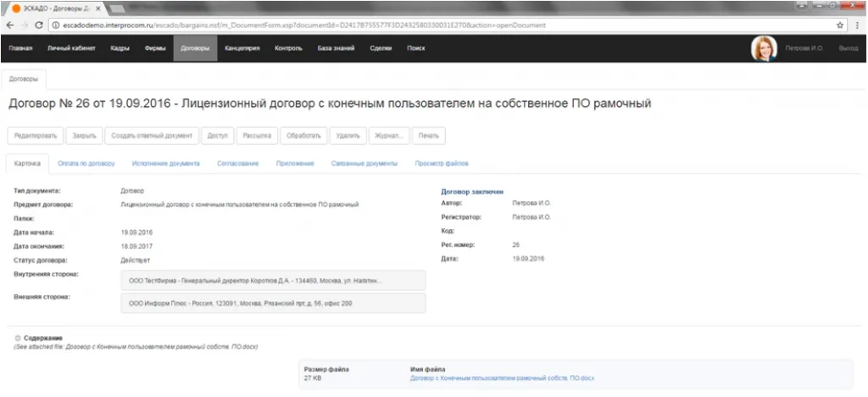Open the Chrome three-dot menu

857,25
